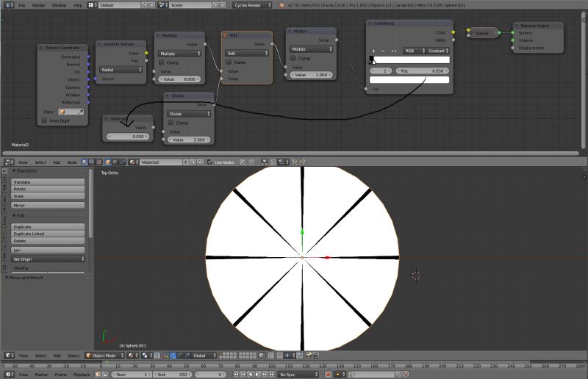Click the red record keyframe button
The height and width of the screenshot is (379, 588).
pos(328,375)
